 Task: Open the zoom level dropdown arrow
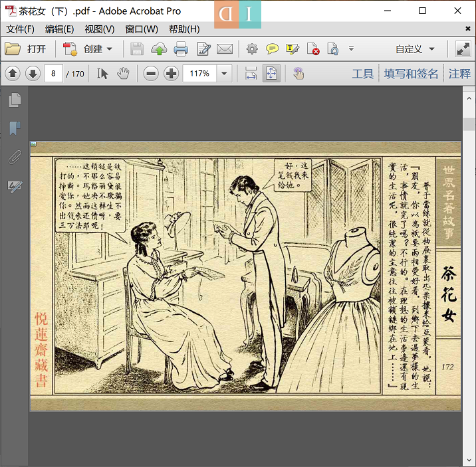click(x=224, y=73)
